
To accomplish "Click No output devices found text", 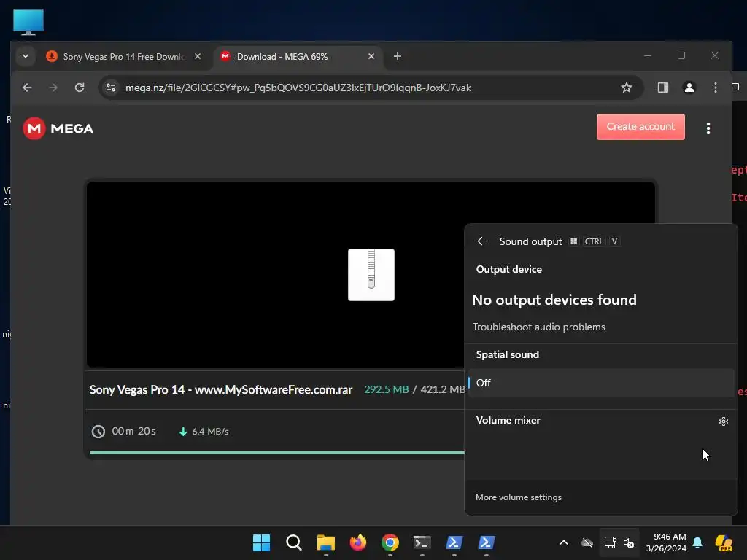I will tap(554, 300).
